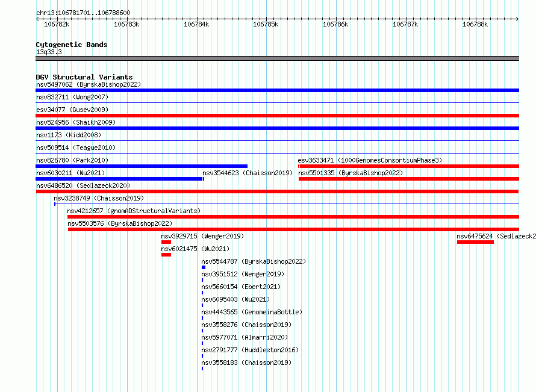This screenshot has height=392, width=536.
Task: Click the blue bar under nsv826780
Action: [x=142, y=166]
